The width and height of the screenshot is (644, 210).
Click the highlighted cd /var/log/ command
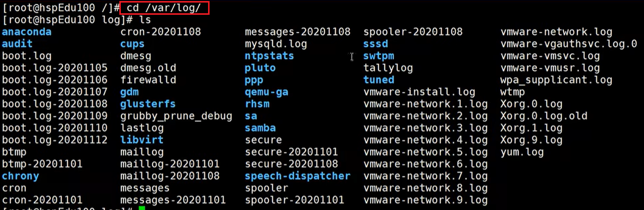165,8
